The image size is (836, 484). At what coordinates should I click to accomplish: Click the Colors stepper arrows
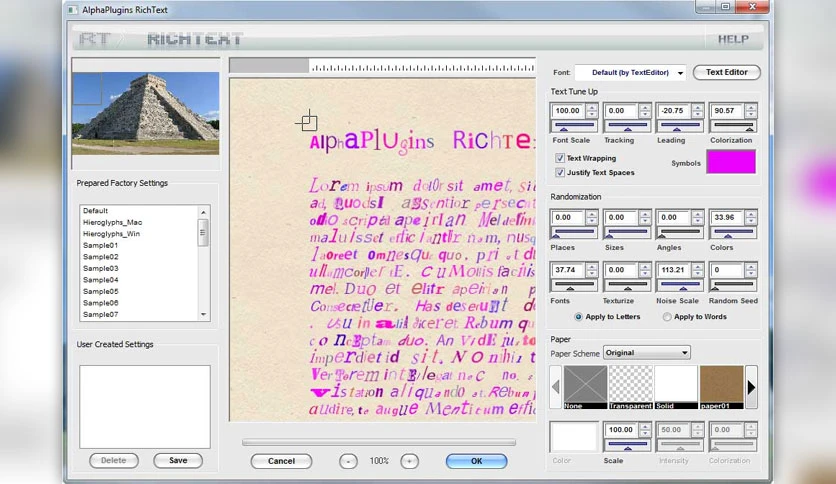tap(751, 217)
